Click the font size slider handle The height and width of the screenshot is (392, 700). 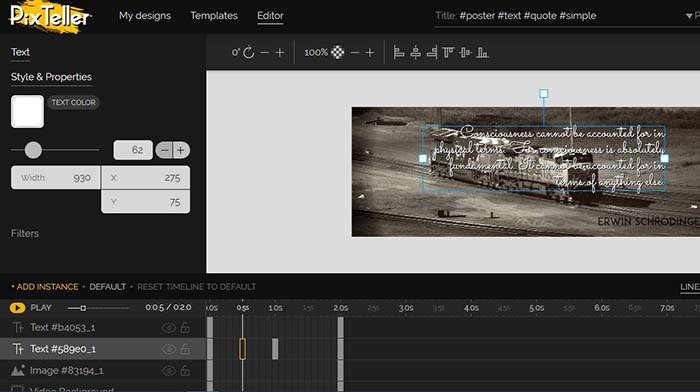[33, 150]
